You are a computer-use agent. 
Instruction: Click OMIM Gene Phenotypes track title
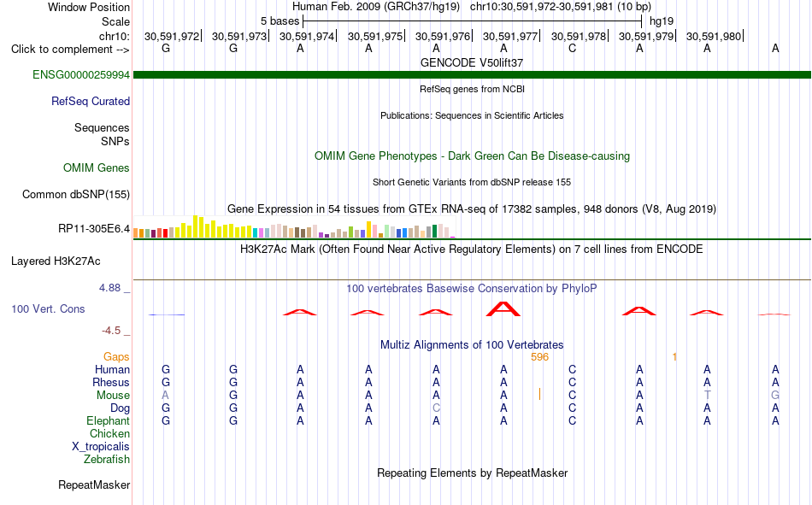472,156
